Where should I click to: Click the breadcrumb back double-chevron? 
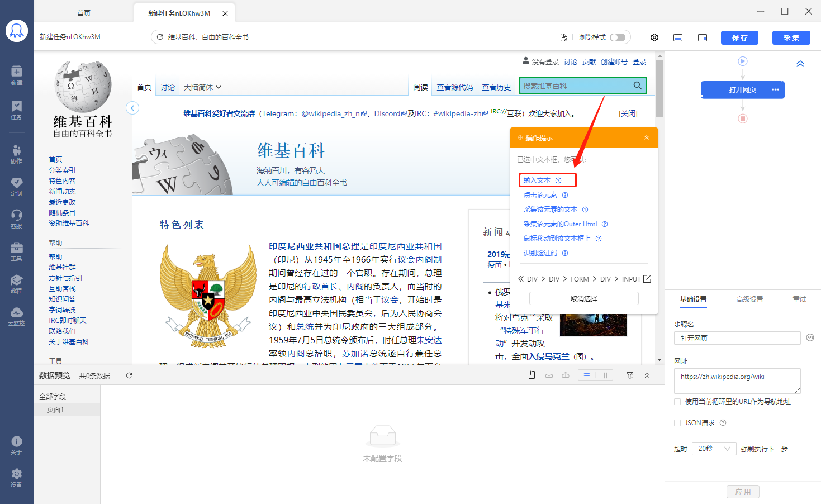pyautogui.click(x=520, y=279)
